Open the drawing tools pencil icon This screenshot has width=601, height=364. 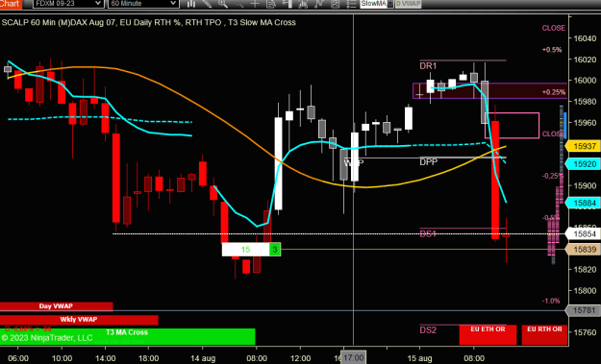coord(207,4)
